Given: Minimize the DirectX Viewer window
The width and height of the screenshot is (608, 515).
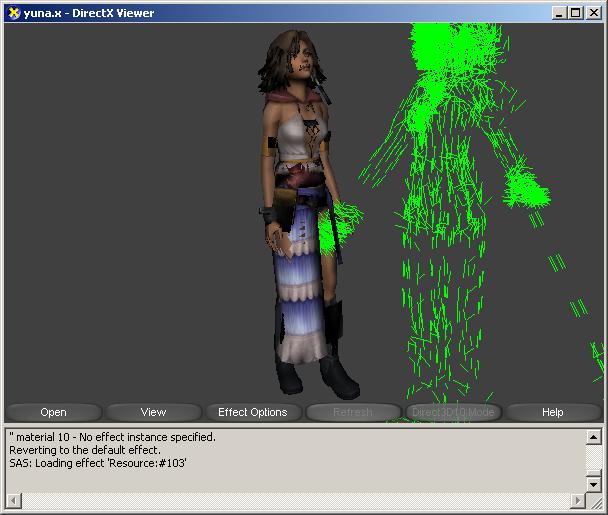Looking at the screenshot, I should pyautogui.click(x=558, y=12).
